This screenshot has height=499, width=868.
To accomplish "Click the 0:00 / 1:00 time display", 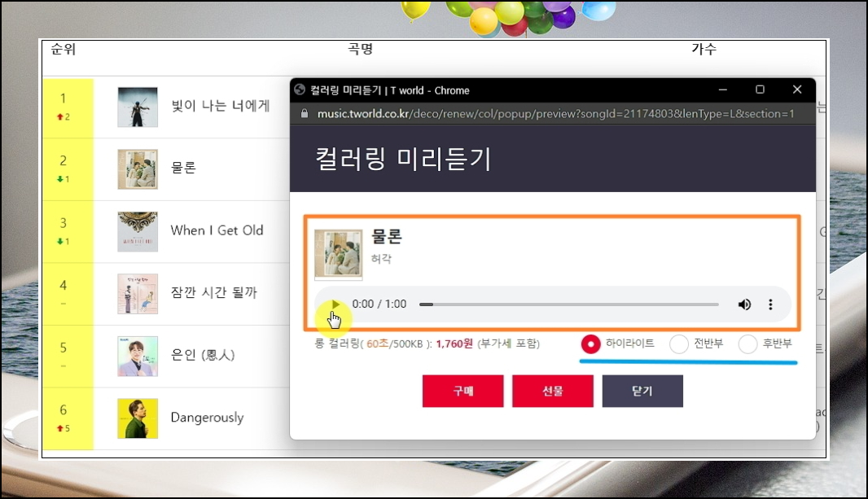I will [379, 304].
